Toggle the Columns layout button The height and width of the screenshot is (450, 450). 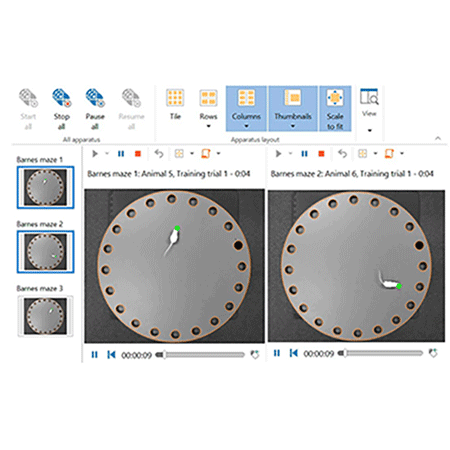[246, 109]
